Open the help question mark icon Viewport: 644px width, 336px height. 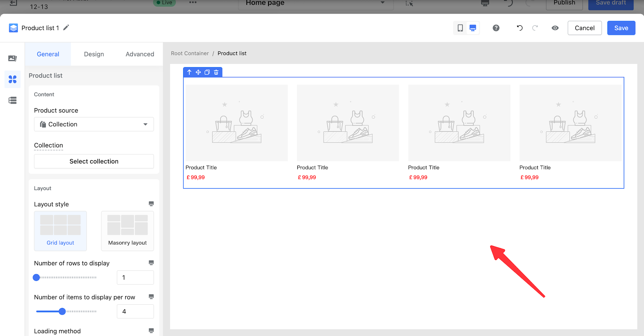click(x=496, y=28)
